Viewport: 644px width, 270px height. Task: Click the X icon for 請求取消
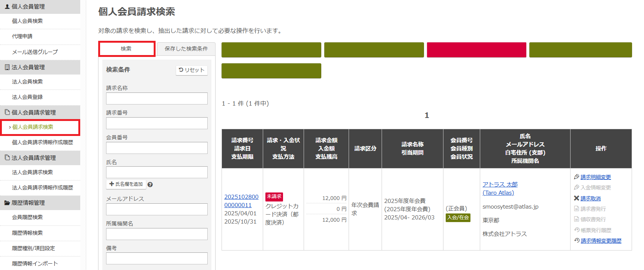(577, 198)
